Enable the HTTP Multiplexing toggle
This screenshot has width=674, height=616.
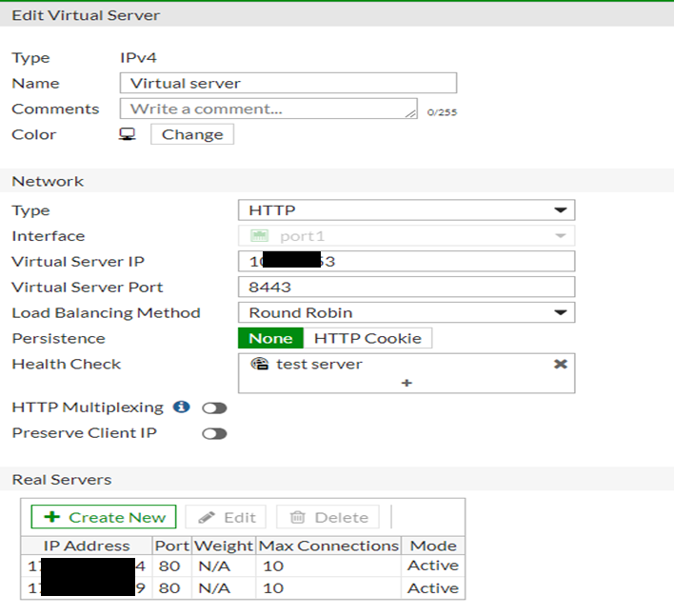214,407
